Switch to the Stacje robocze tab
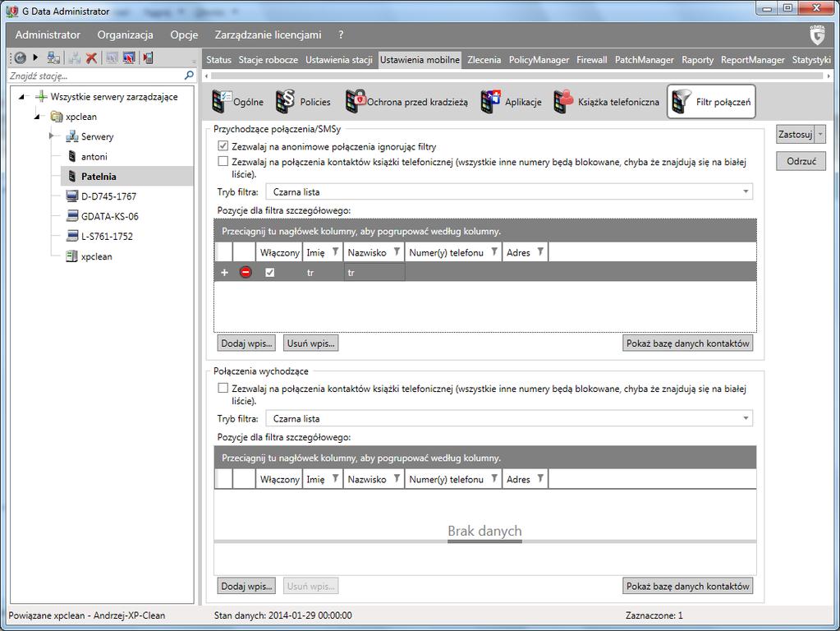 click(x=268, y=59)
